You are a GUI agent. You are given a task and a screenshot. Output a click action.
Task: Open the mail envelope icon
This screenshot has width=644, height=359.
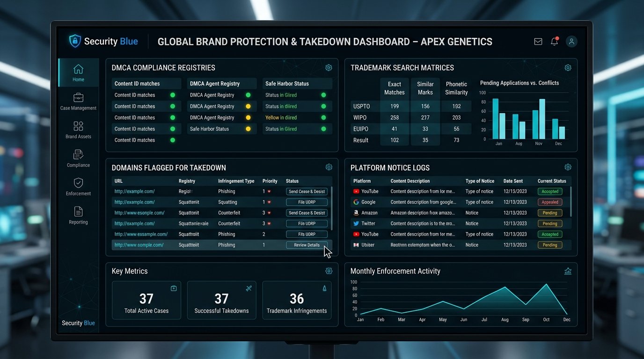(538, 42)
